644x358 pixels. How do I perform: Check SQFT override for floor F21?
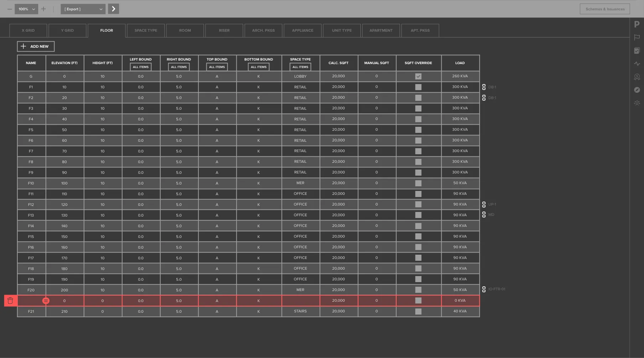coord(418,311)
